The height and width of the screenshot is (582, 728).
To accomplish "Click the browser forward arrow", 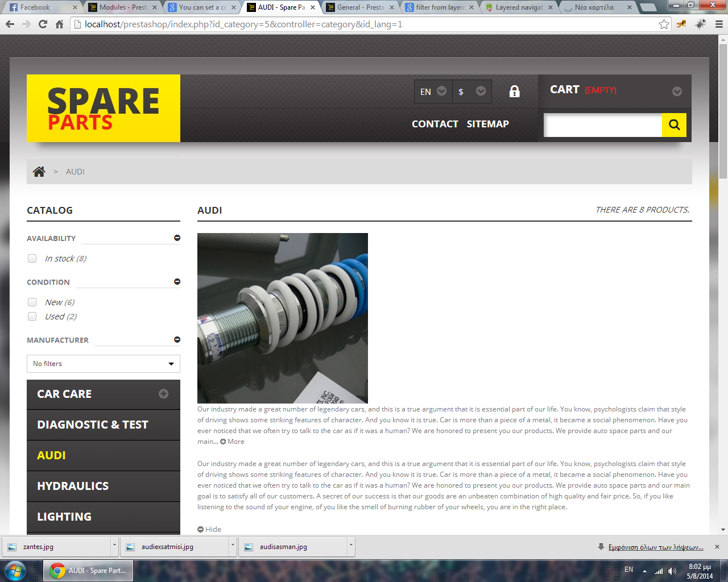I will tap(26, 24).
